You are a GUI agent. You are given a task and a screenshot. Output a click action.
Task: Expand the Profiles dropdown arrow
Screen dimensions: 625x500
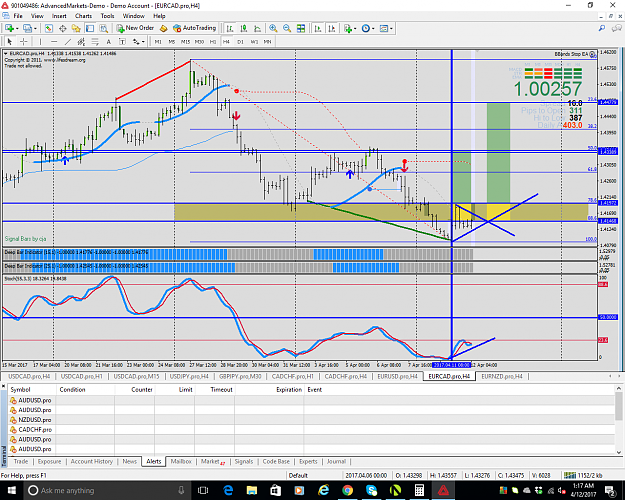[35, 28]
